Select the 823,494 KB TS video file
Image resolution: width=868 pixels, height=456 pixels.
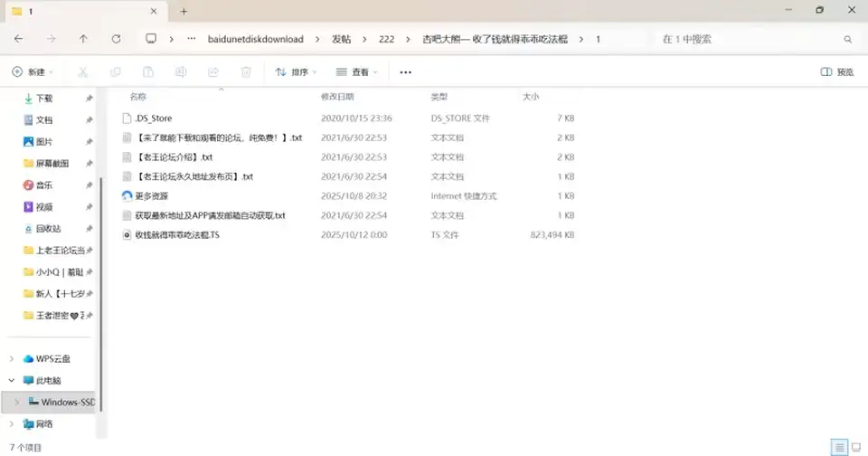177,235
